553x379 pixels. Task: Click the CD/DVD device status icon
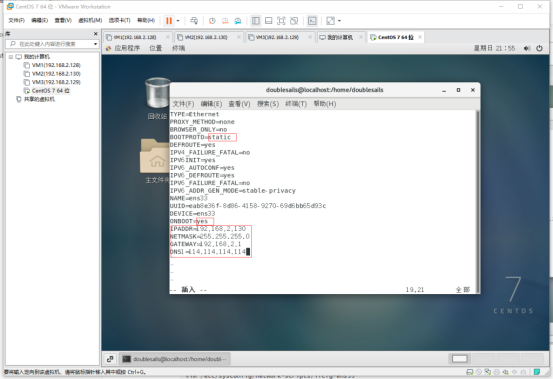(479, 372)
